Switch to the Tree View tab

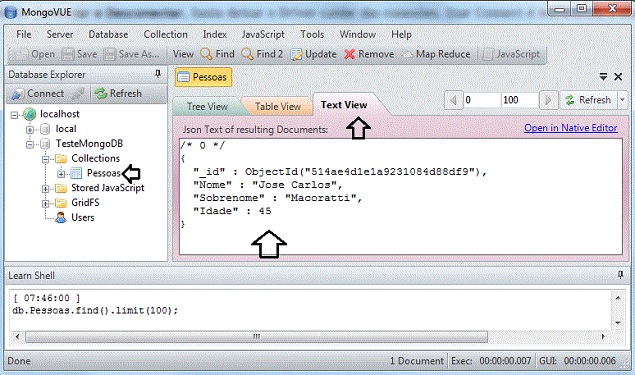click(x=207, y=107)
